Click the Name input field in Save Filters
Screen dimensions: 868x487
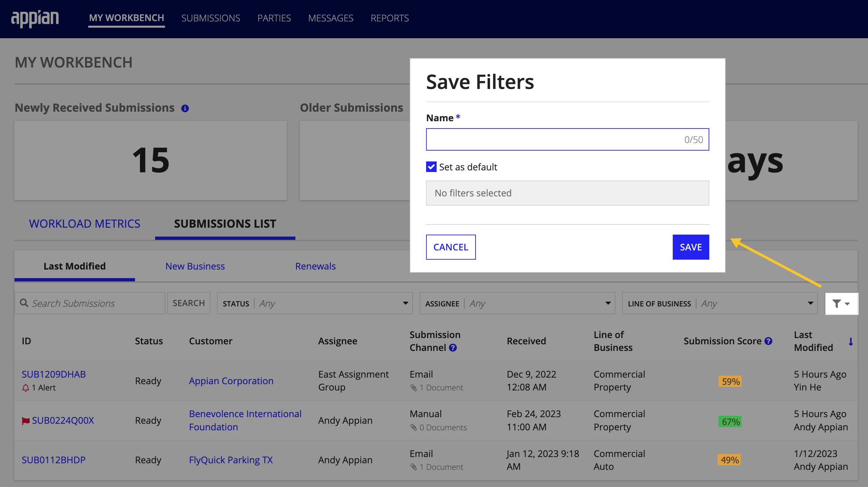[567, 139]
